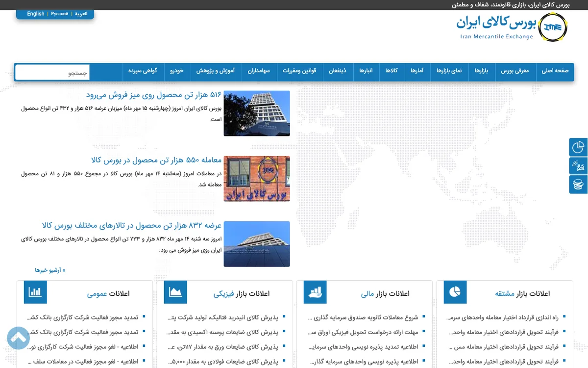
Task: Switch language to English
Action: 36,14
